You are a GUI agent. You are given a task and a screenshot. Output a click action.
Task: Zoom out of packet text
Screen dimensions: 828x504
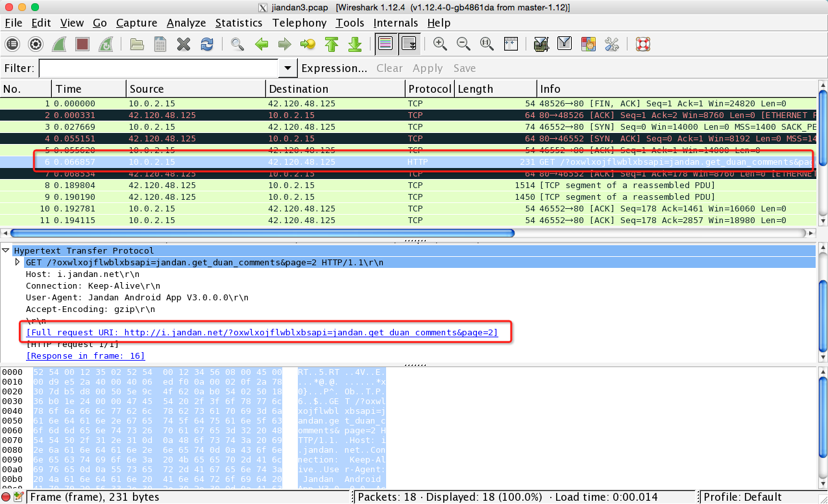click(x=463, y=44)
